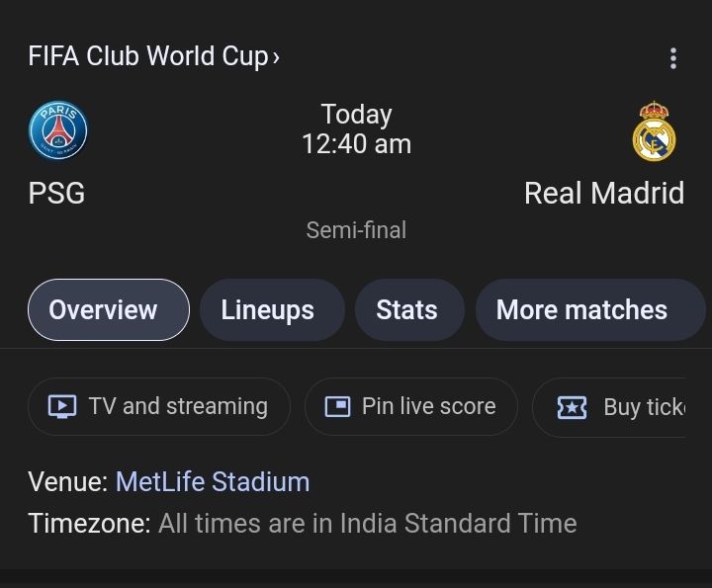Click the TV and streaming play icon

(62, 406)
